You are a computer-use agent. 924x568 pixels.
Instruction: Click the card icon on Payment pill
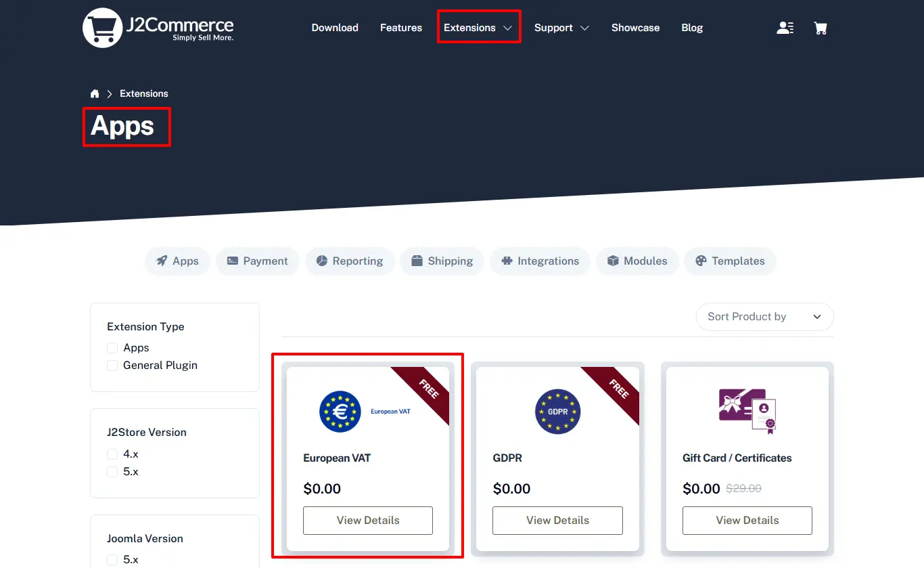[x=233, y=261]
